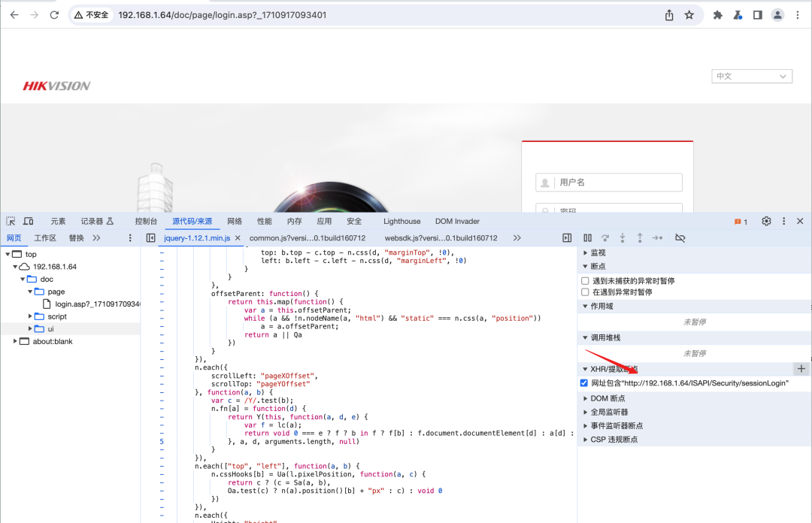Collapse the 调用堆栈 call stack section

(x=604, y=337)
